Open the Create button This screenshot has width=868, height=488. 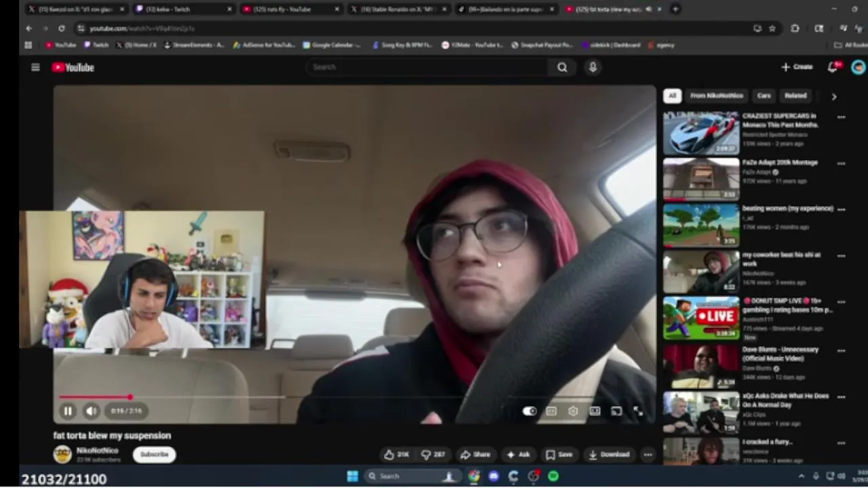coord(797,67)
